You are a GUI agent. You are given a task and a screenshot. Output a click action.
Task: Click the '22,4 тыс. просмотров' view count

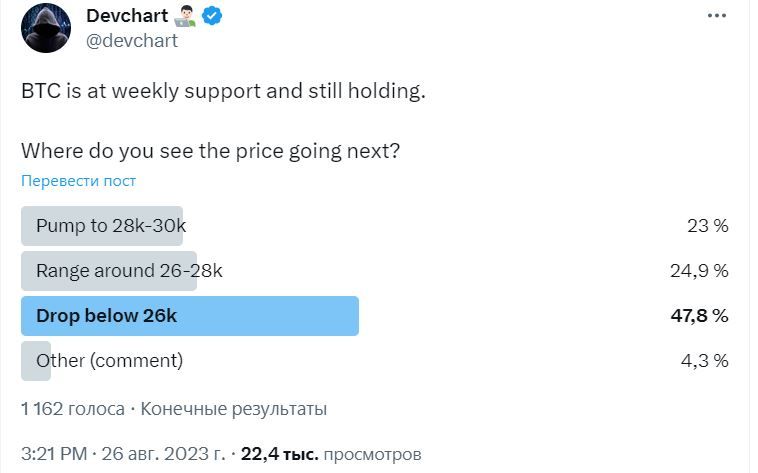[x=331, y=454]
